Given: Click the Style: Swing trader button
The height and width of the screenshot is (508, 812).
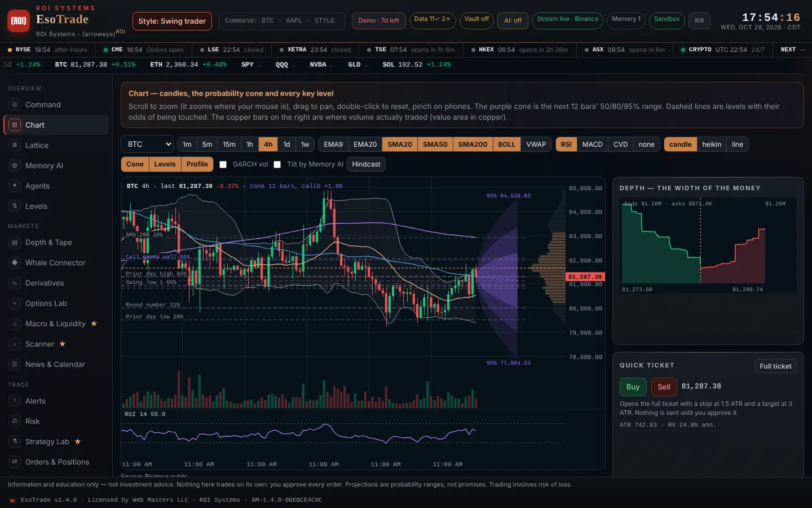Looking at the screenshot, I should coord(172,21).
